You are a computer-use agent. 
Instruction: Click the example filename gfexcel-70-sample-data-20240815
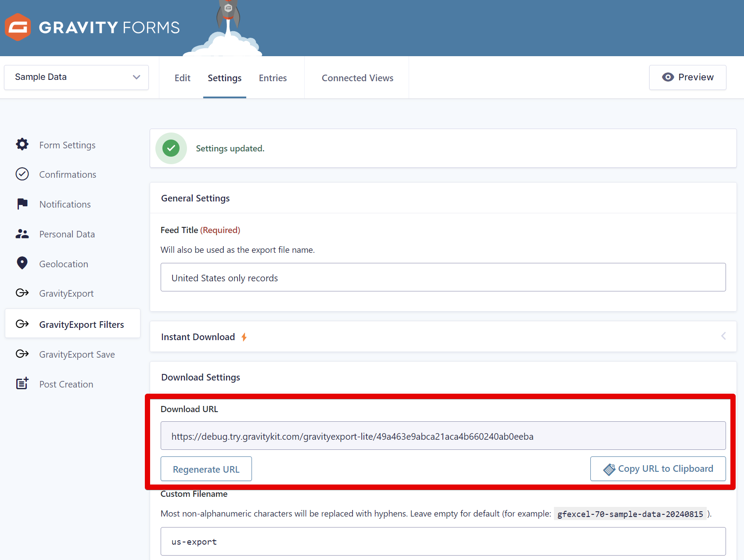(630, 514)
